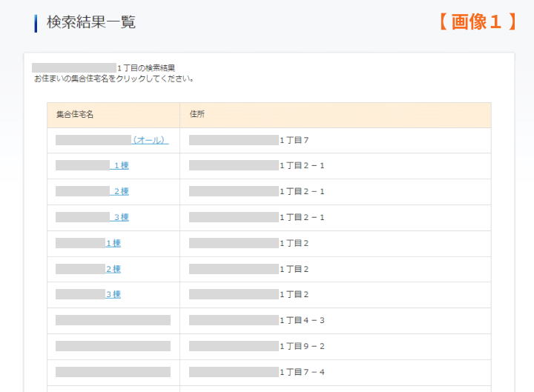Select the address cell 1丁目7
The width and height of the screenshot is (534, 392).
[335, 140]
